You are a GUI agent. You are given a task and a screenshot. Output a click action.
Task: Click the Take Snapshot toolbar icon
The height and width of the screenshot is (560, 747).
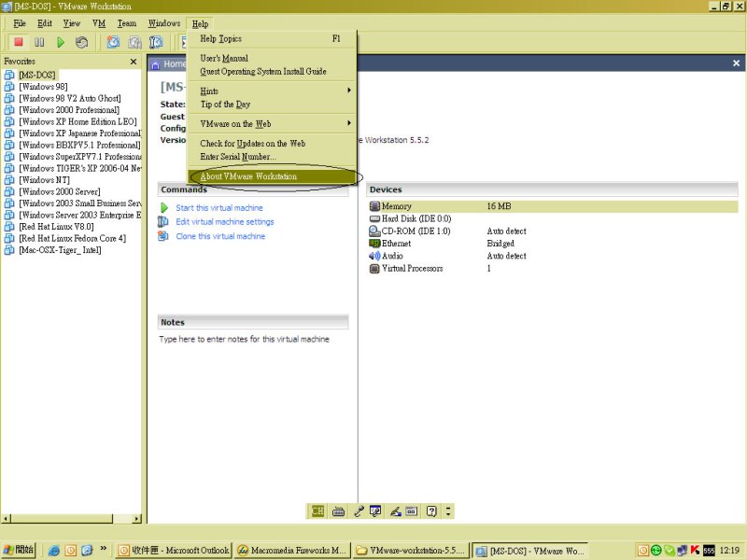[x=113, y=42]
